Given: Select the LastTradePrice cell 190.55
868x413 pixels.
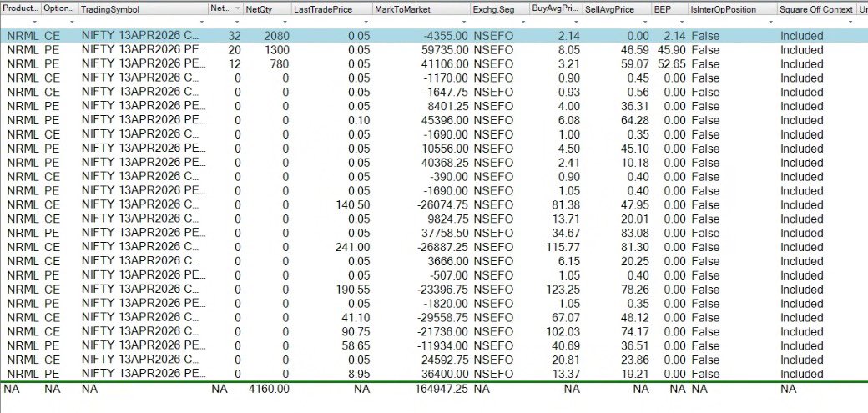Looking at the screenshot, I should [352, 290].
